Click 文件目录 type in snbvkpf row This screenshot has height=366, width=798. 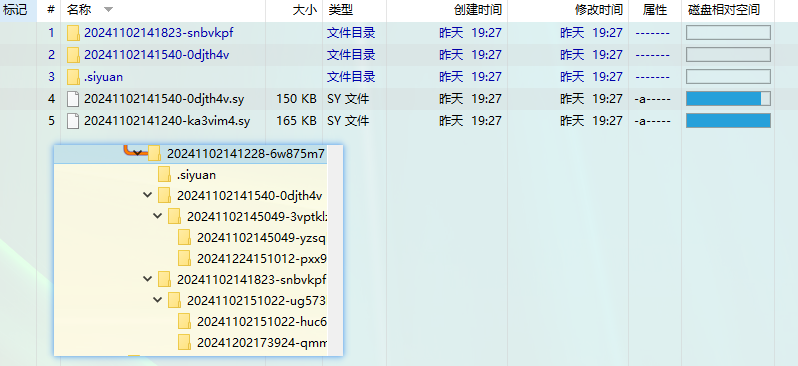pos(351,33)
